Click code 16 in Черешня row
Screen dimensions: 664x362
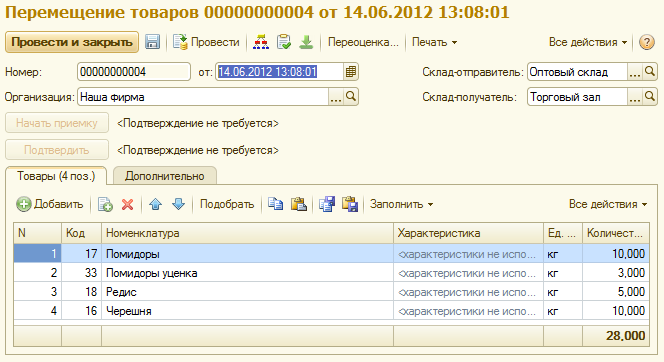[x=81, y=311]
